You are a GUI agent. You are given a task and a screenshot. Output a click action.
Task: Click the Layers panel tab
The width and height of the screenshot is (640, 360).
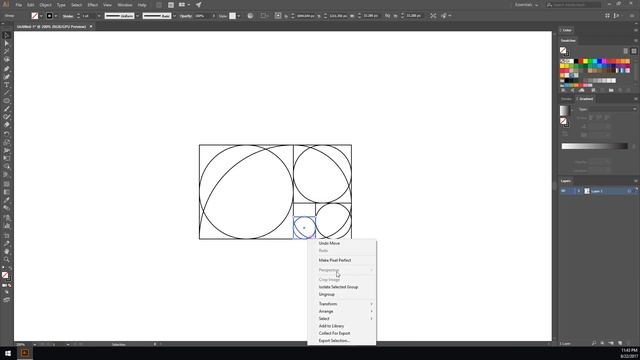[566, 181]
